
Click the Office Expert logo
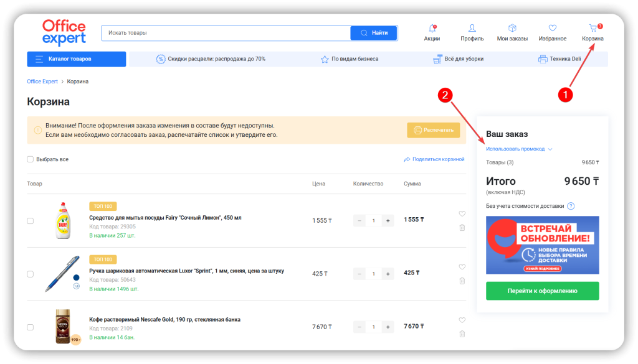(x=64, y=32)
